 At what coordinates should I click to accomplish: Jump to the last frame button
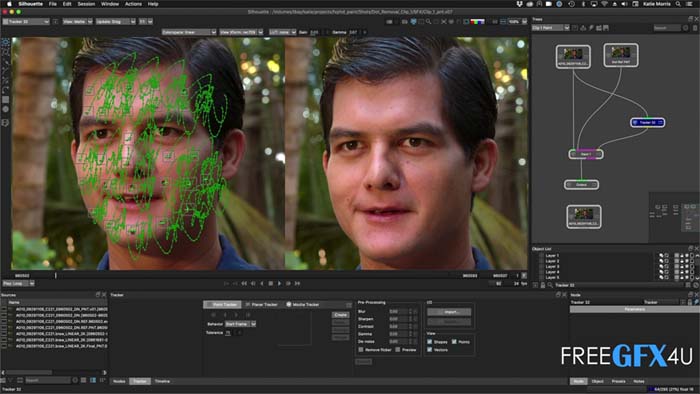[297, 283]
